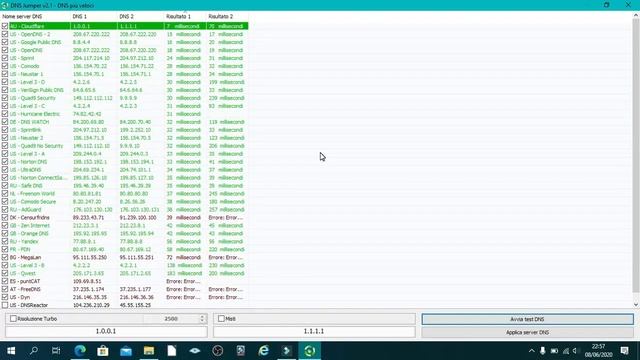Image resolution: width=640 pixels, height=360 pixels.
Task: Enable the Misti checkbox
Action: tap(221, 318)
